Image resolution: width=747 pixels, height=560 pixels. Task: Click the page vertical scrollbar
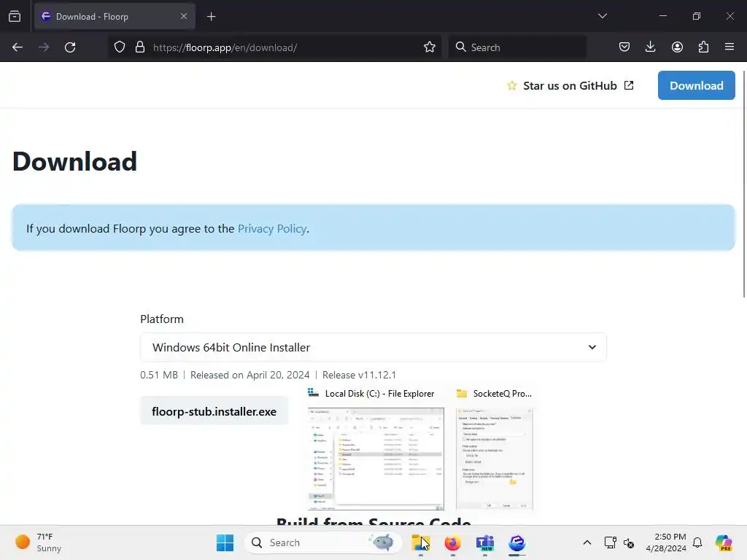[x=744, y=184]
